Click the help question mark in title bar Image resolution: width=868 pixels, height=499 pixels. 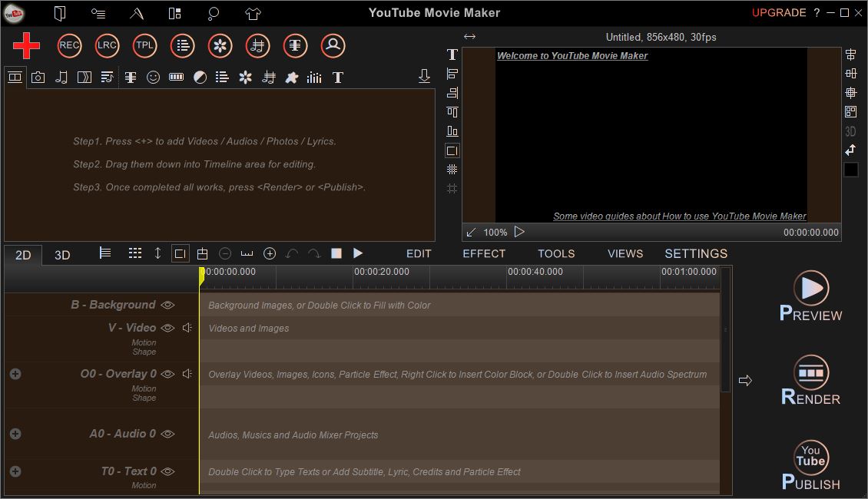coord(817,13)
